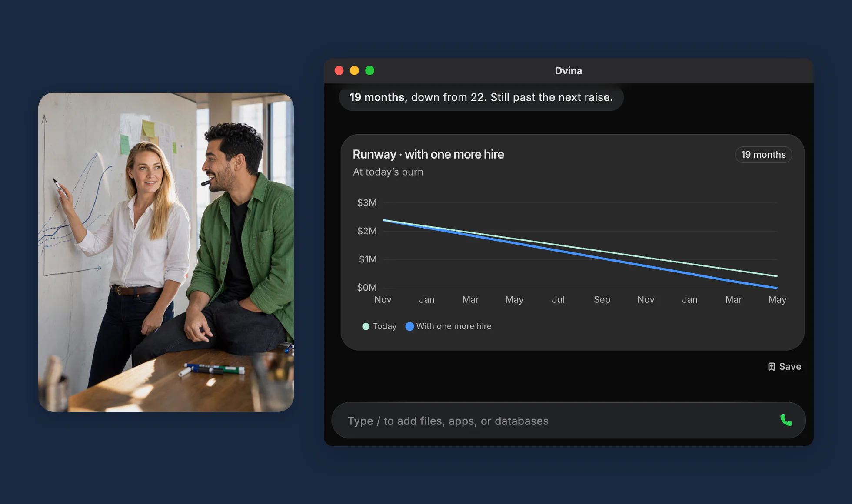
Task: Open the whiteboard photo thumbnail
Action: 166,252
